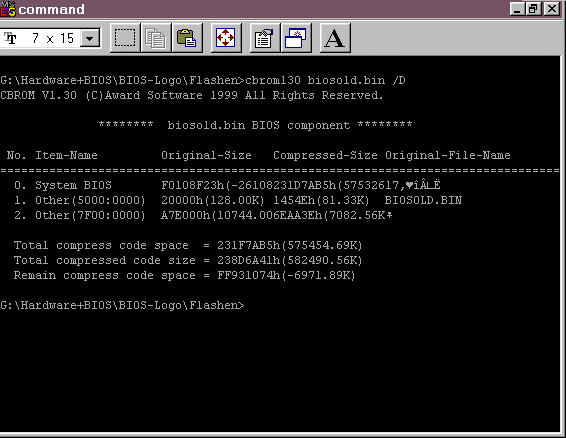Click the 'command' title bar text
The height and width of the screenshot is (438, 566).
[51, 10]
